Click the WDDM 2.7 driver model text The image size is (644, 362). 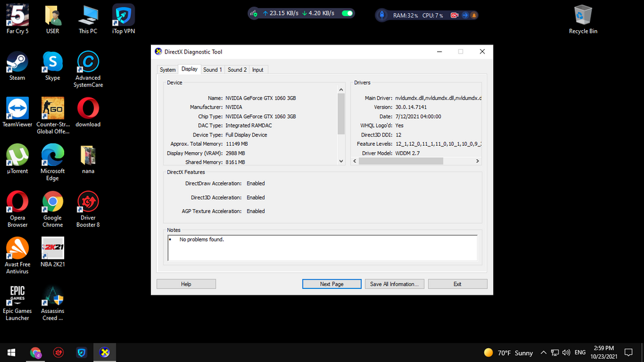408,153
